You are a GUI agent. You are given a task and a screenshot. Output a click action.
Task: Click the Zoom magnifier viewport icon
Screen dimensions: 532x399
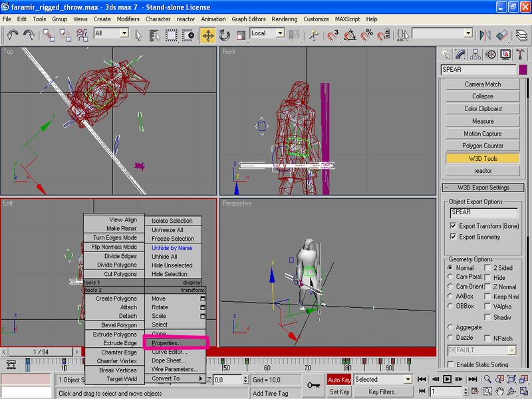487,379
